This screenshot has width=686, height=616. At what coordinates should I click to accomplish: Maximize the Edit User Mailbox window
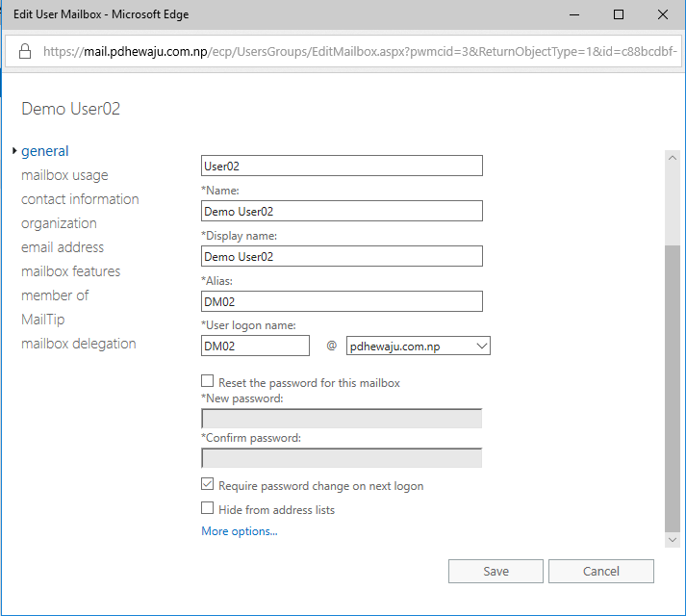click(619, 14)
